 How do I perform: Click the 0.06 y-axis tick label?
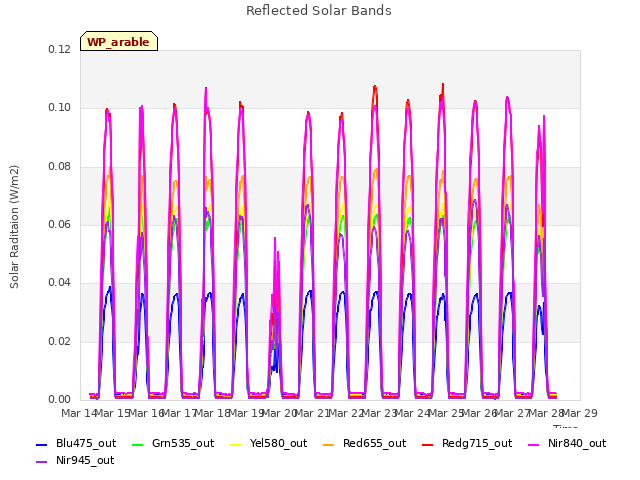[x=60, y=224]
